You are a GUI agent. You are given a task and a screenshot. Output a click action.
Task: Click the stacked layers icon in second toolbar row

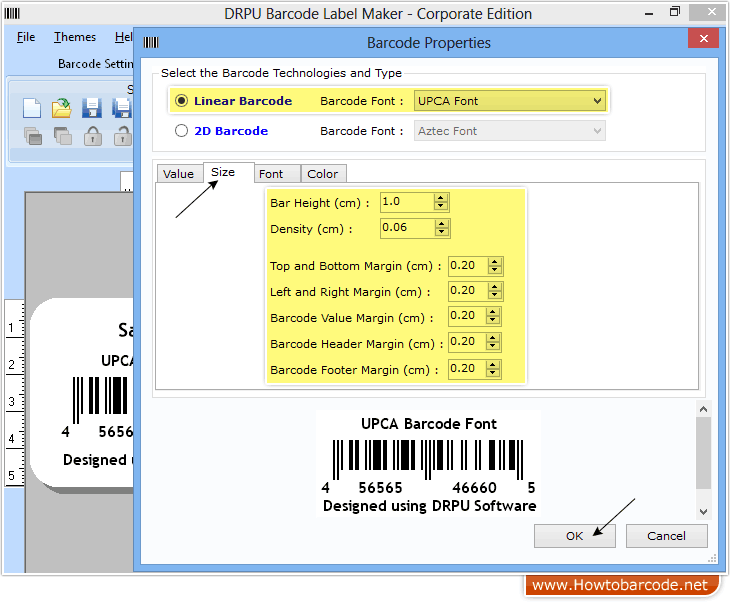click(33, 136)
